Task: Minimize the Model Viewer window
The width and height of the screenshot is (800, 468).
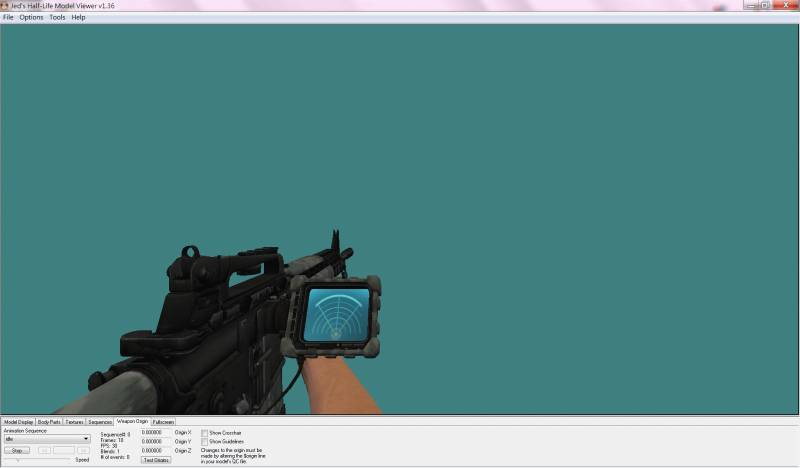Action: coord(750,5)
